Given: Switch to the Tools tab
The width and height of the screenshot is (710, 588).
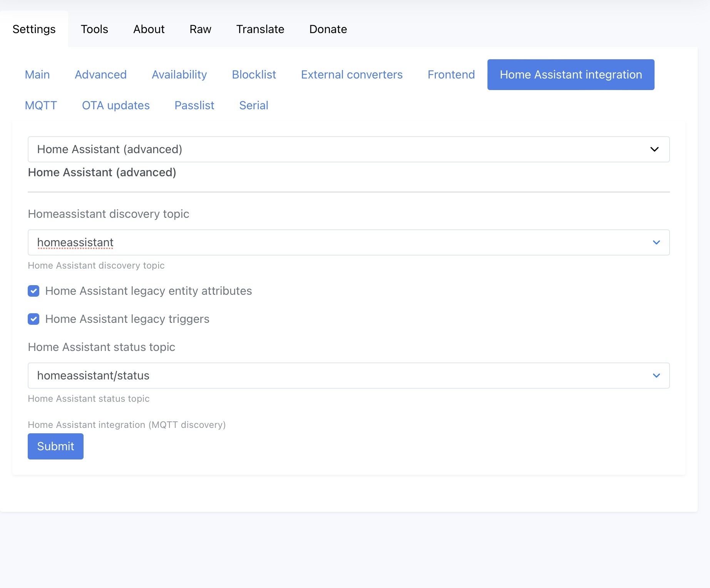Looking at the screenshot, I should (94, 29).
